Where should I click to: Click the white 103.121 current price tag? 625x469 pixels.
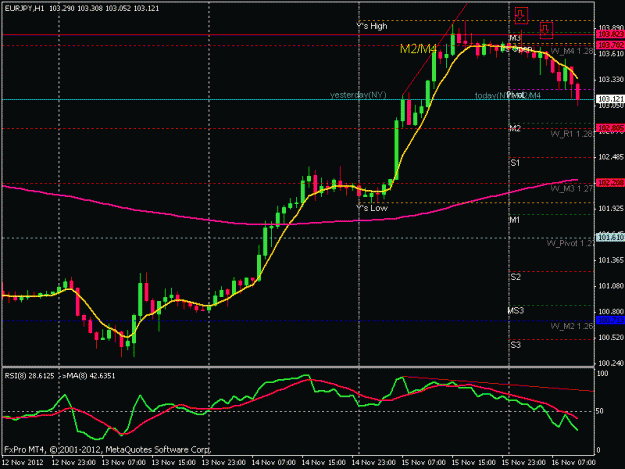tap(611, 99)
